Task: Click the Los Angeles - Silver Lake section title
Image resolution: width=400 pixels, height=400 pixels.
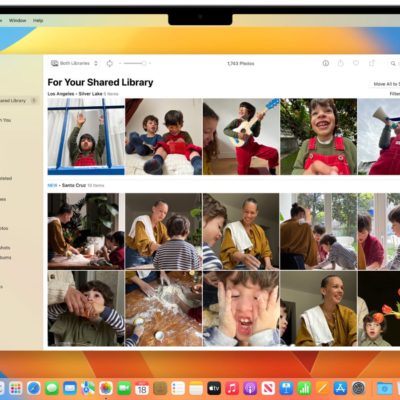Action: click(75, 94)
